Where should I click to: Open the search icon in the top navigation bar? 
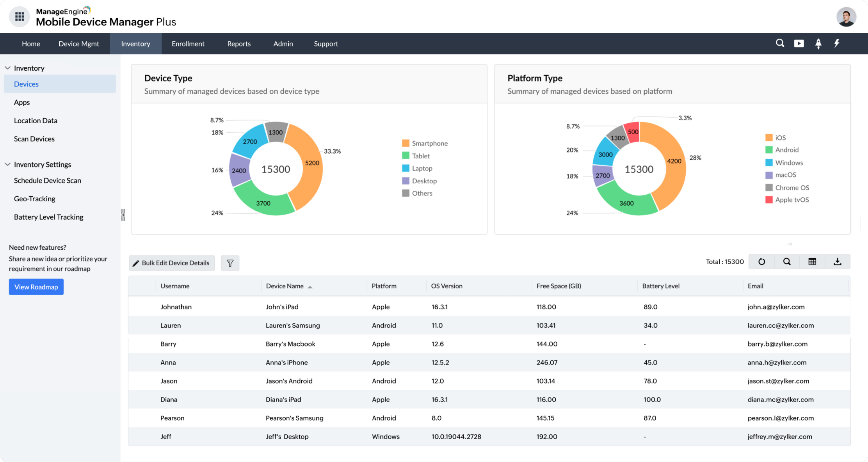pyautogui.click(x=780, y=43)
